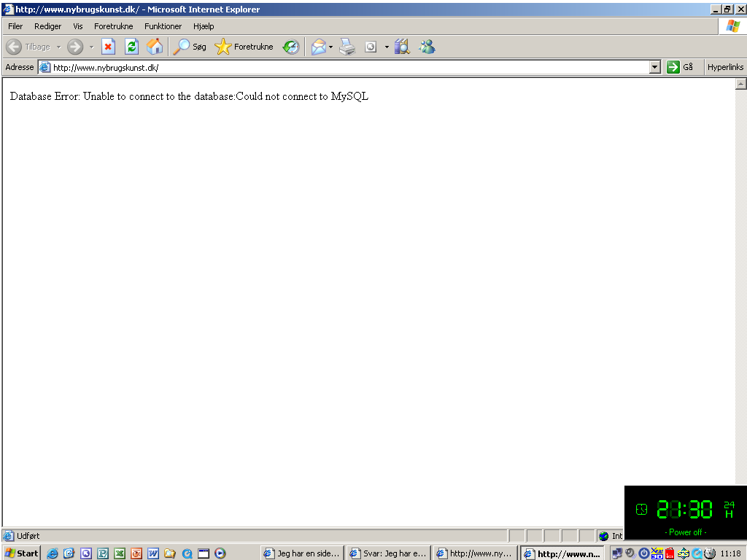
Task: Click the Stop loading icon
Action: point(108,47)
